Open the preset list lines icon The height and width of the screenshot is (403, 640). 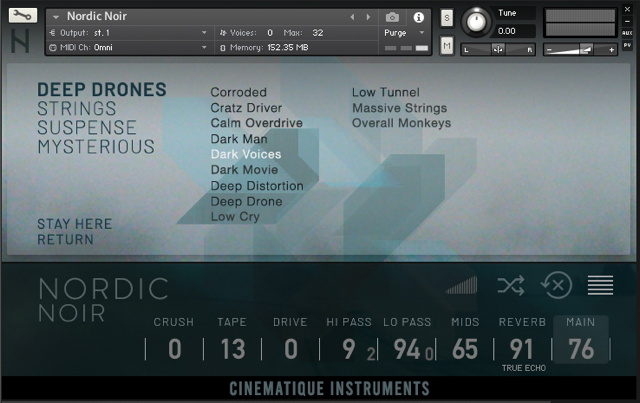pyautogui.click(x=600, y=286)
